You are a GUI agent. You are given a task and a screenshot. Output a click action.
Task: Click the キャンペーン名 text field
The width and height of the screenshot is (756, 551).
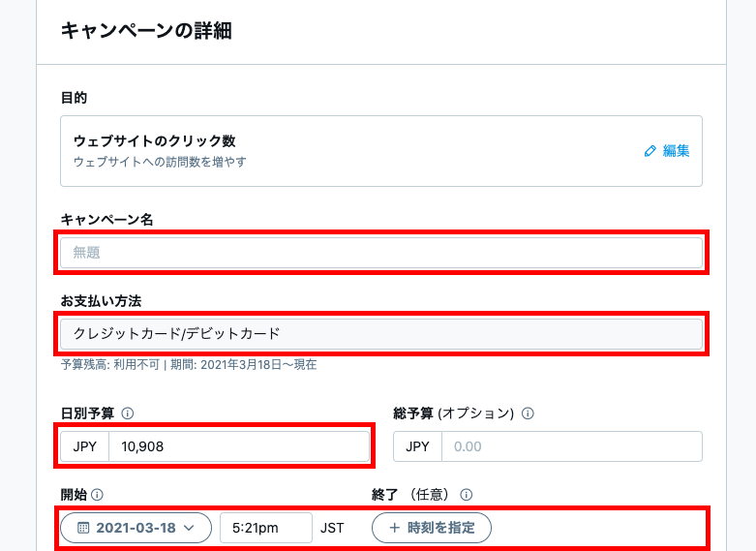point(381,253)
